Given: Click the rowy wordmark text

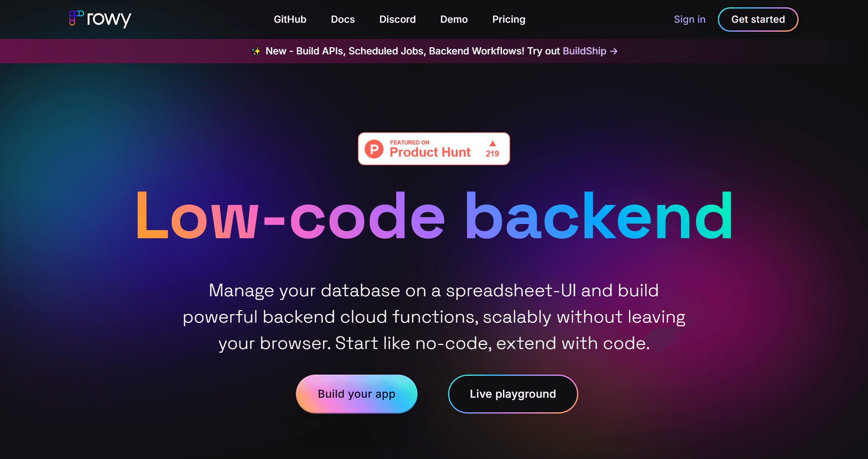Looking at the screenshot, I should click(109, 19).
